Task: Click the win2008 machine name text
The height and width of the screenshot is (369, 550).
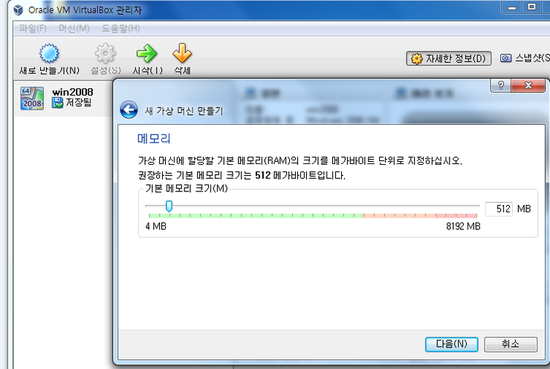Action: click(x=73, y=92)
